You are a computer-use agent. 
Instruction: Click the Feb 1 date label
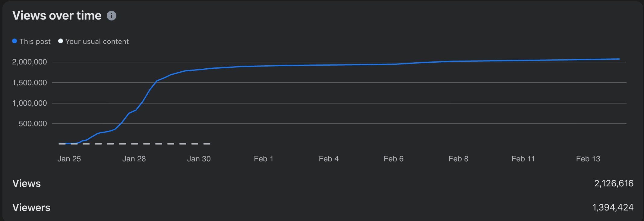(x=264, y=159)
